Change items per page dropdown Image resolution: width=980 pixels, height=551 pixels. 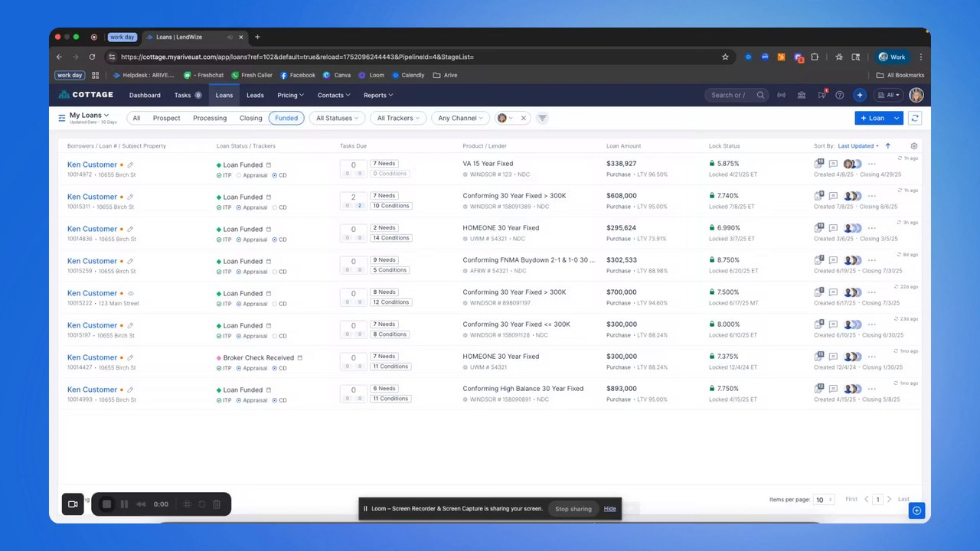pyautogui.click(x=824, y=500)
